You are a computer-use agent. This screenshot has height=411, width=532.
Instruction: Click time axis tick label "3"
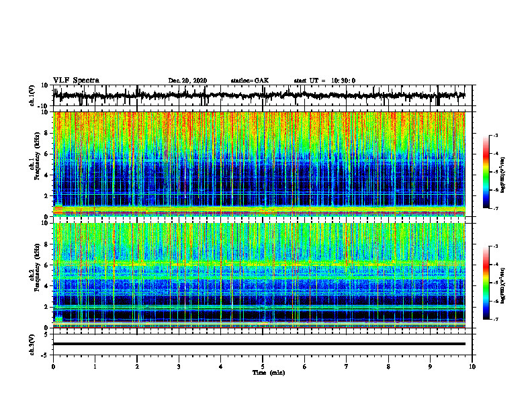[179, 367]
